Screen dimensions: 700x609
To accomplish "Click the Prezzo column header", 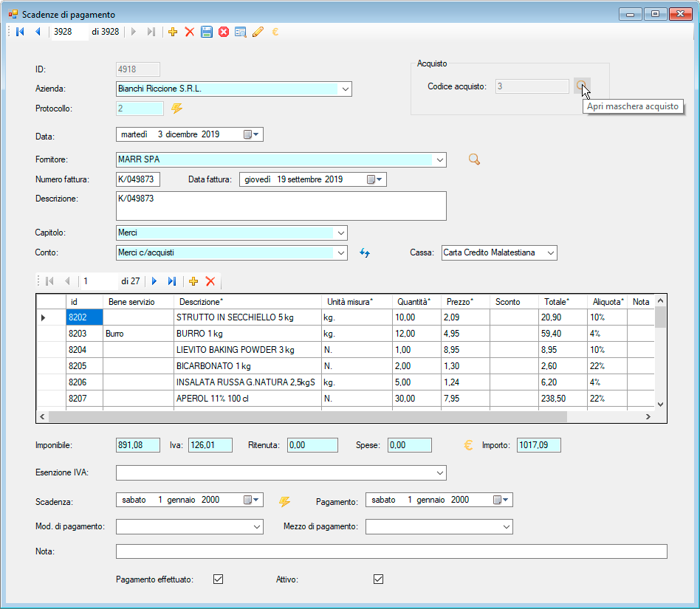I will coord(465,302).
